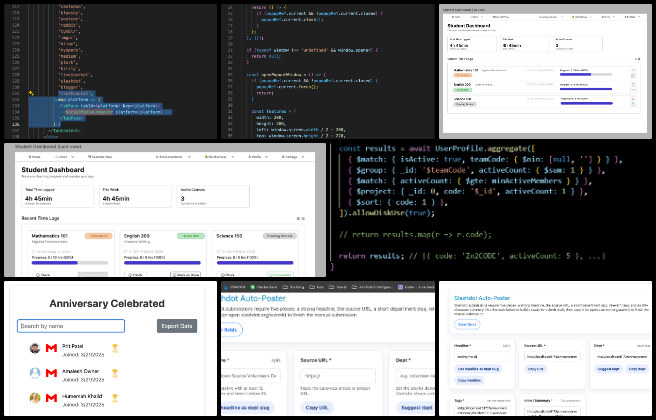Click the view toggle icon beside Recent Time Logs
This screenshot has width=656, height=420.
(300, 218)
